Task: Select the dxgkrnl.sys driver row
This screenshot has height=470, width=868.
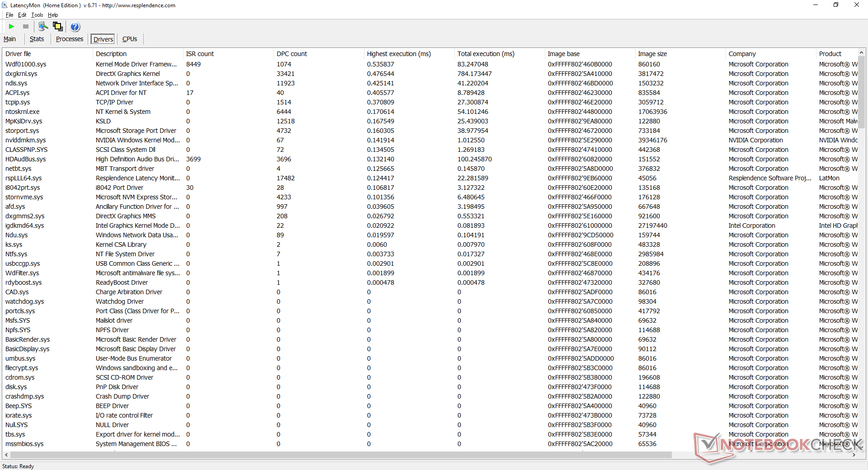Action: coord(430,74)
